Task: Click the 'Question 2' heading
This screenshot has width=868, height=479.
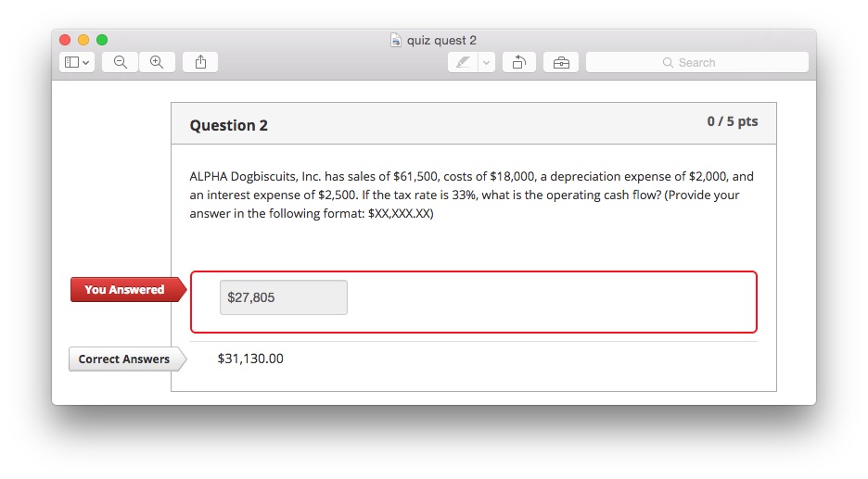Action: click(x=228, y=125)
